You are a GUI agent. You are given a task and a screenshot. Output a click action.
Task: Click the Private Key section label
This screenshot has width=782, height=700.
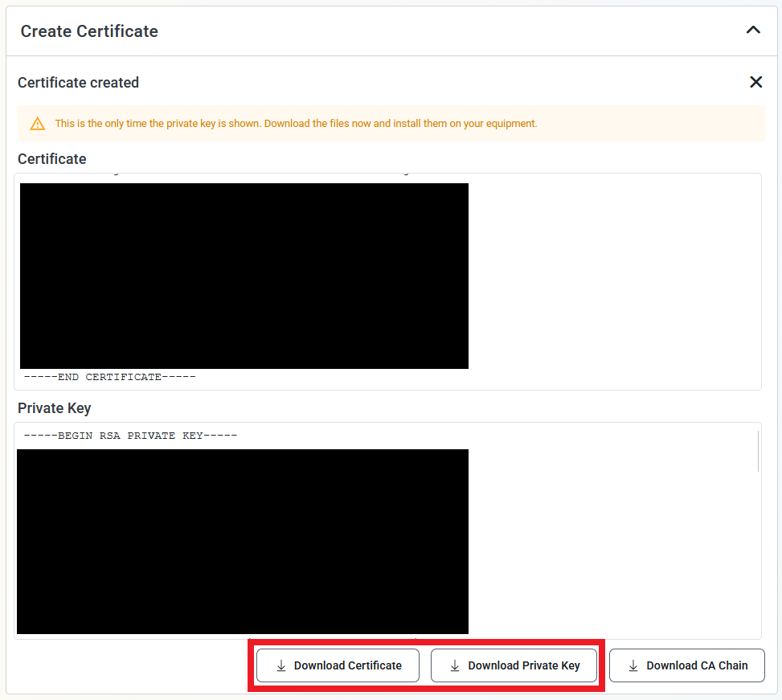pos(55,407)
